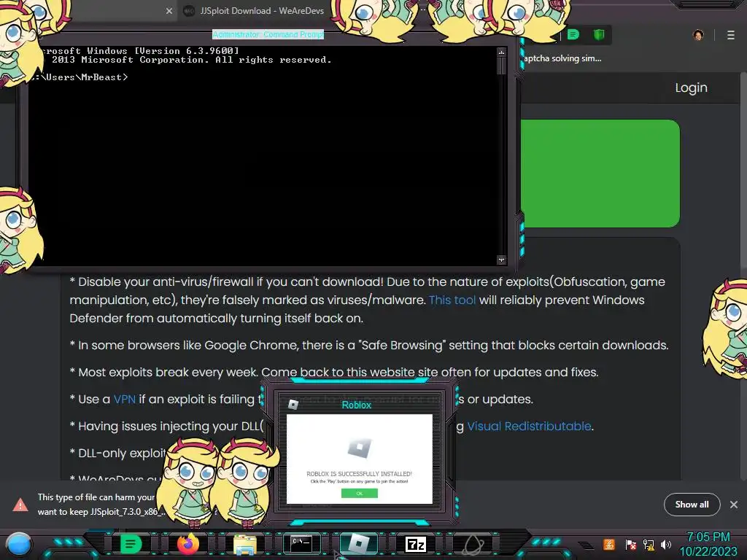
Task: Open captcha solving sim bookmark
Action: click(562, 58)
